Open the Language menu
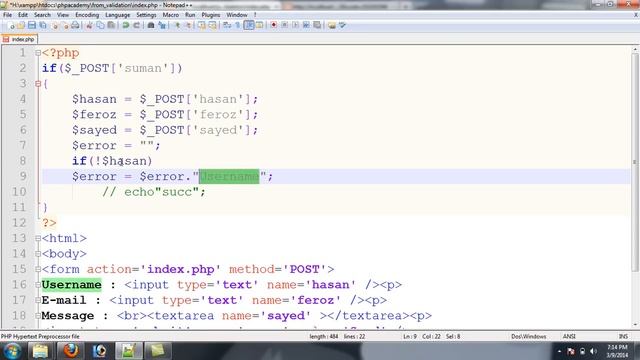Viewport: 640px width, 360px height. click(118, 15)
